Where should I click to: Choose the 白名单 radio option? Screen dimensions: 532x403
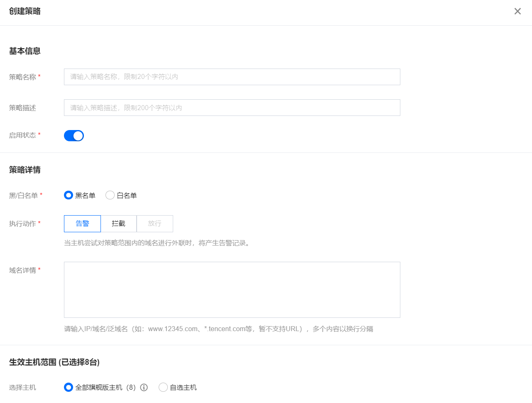tap(110, 195)
